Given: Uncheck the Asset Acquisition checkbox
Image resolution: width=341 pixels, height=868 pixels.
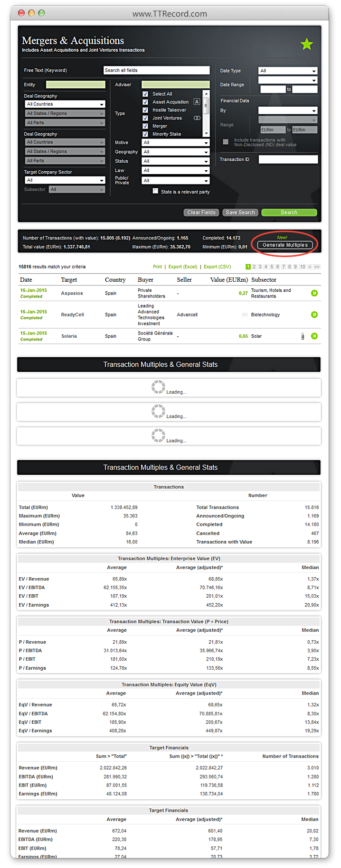Looking at the screenshot, I should point(145,102).
